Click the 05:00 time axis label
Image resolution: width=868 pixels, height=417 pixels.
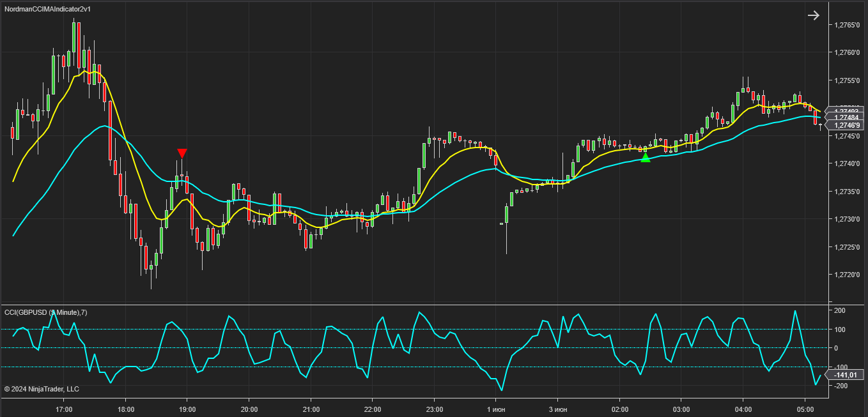pyautogui.click(x=805, y=409)
